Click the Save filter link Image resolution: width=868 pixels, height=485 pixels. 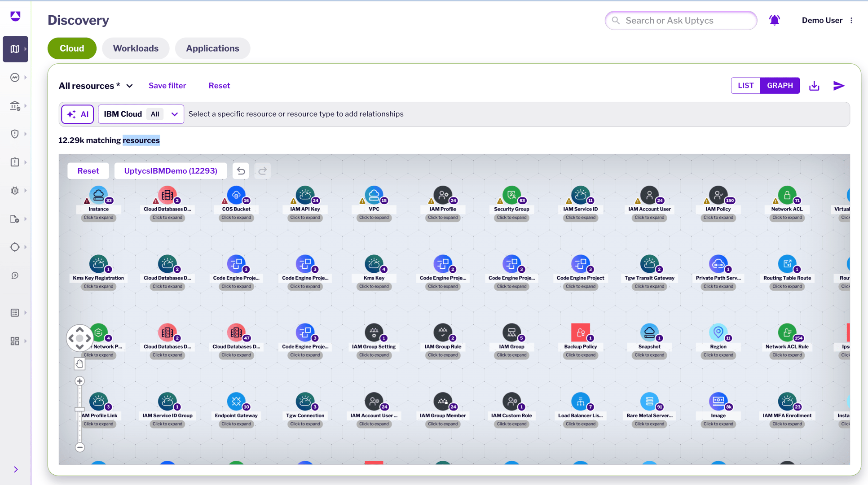tap(167, 85)
